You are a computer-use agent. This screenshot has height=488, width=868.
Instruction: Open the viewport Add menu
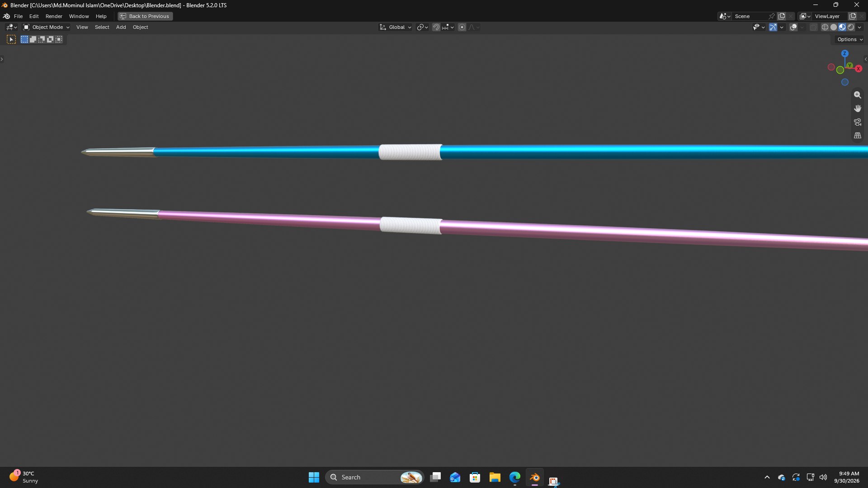click(x=121, y=28)
